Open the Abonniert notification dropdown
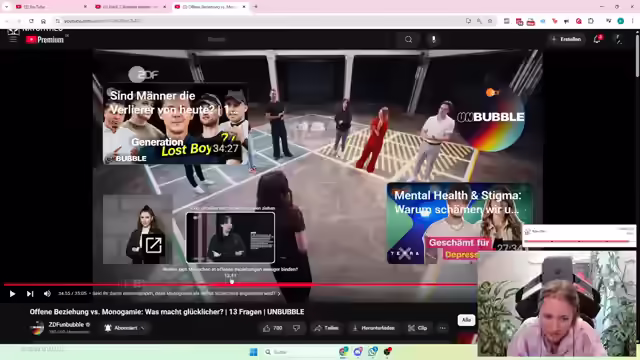Image resolution: width=640 pixels, height=360 pixels. coord(124,328)
